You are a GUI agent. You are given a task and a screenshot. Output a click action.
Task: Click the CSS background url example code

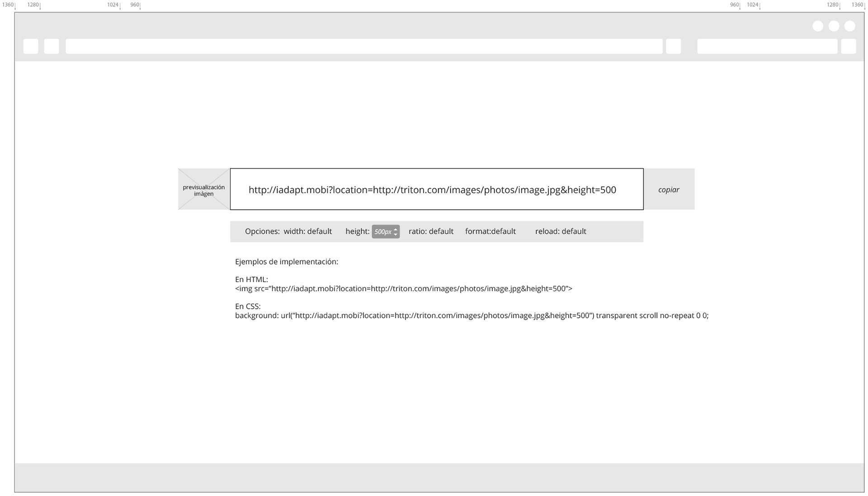(472, 316)
